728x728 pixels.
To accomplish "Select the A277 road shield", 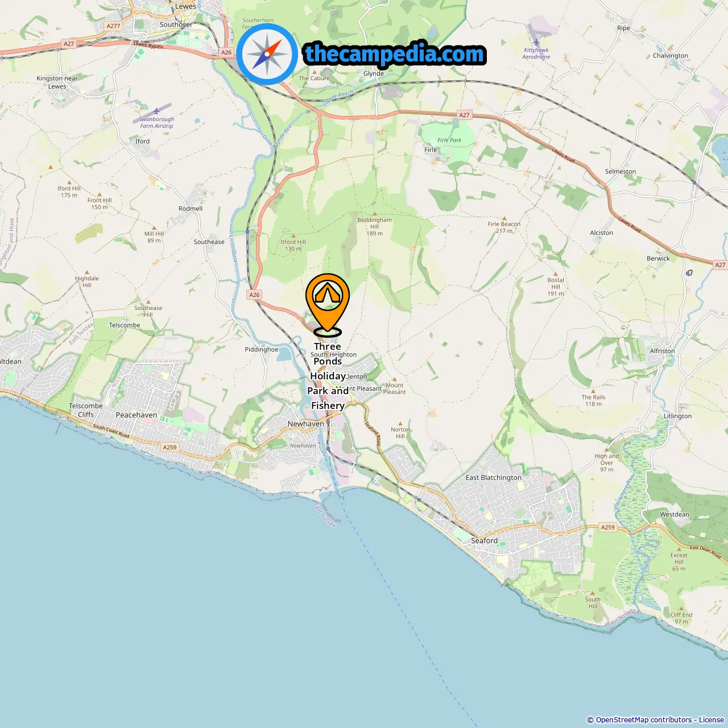I will [x=113, y=26].
